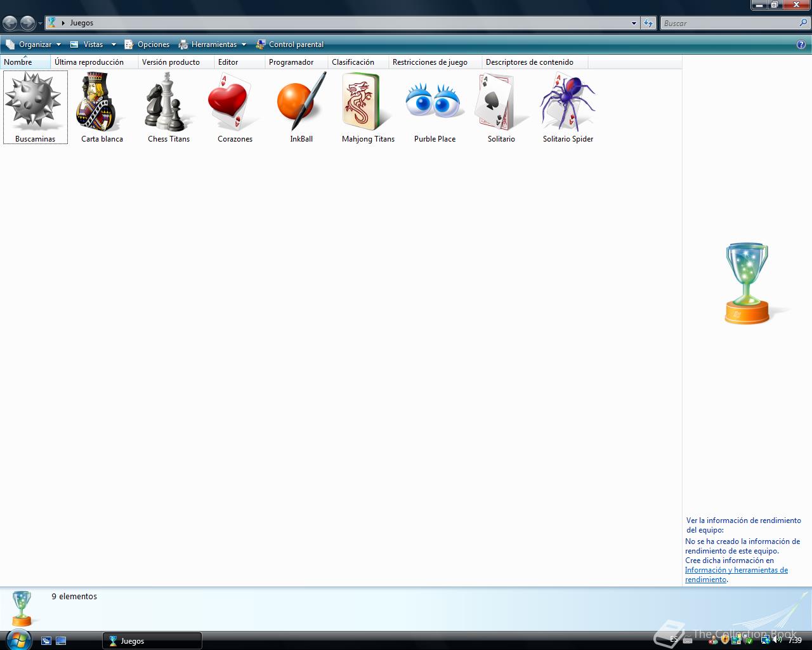812x650 pixels.
Task: Select the Solitario game icon
Action: point(501,107)
